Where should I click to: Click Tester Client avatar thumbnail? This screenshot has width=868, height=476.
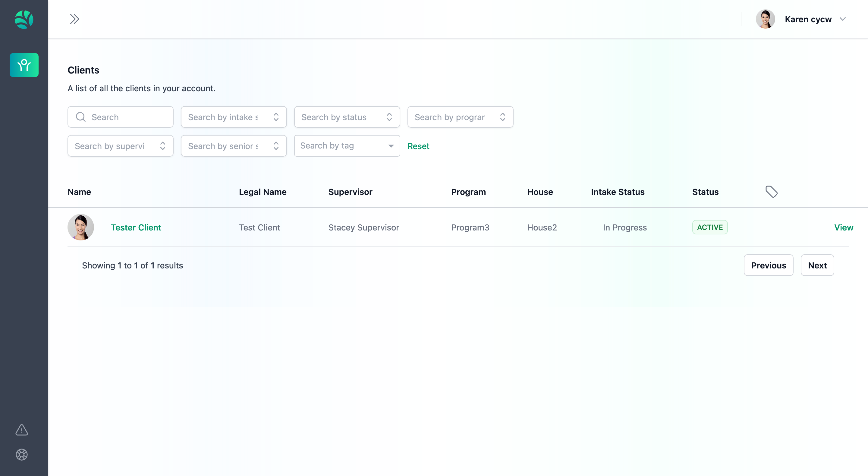81,227
